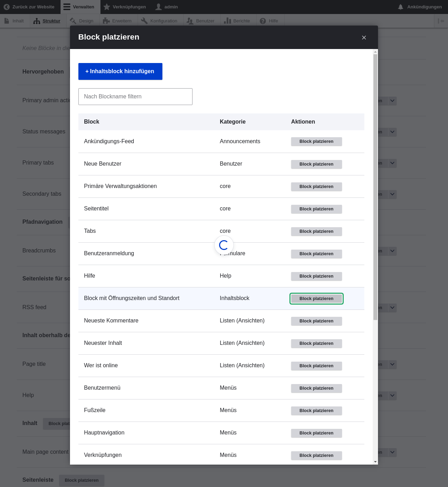Expand dropdown arrow in Breadcrumbs row

[x=392, y=251]
